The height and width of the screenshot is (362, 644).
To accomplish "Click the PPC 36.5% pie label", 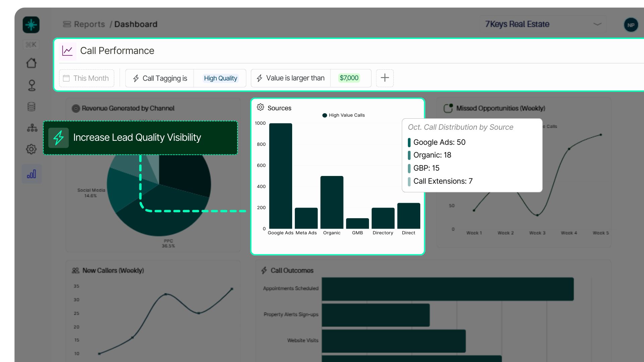I will coord(168,243).
